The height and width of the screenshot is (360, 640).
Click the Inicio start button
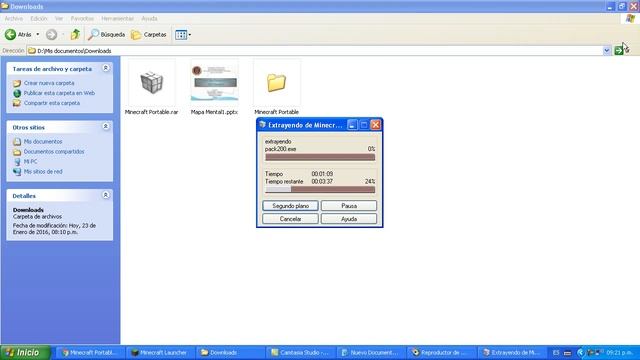(x=25, y=352)
